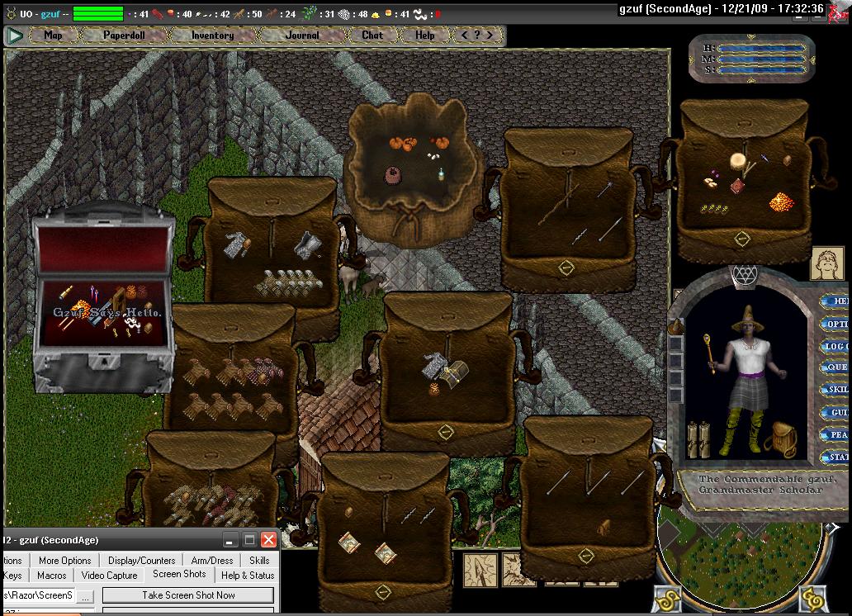Collapse the backpack containing wands and staves

[x=566, y=268]
